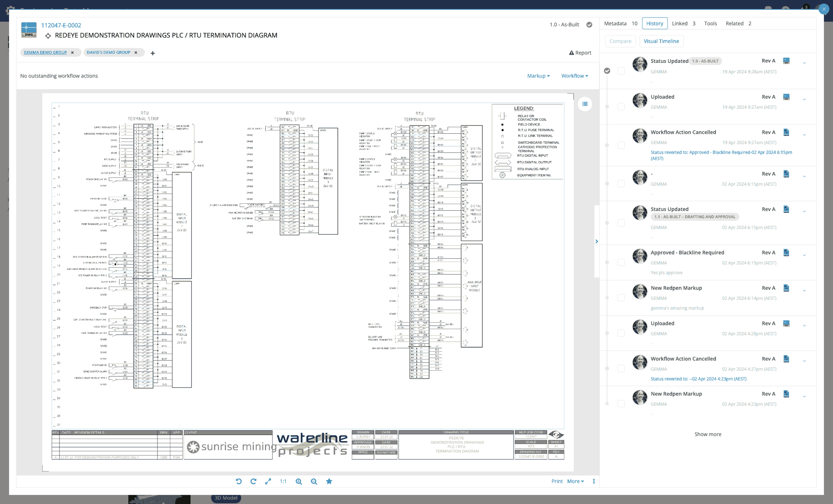Expand the More menu in viewer toolbar
This screenshot has height=504, width=833.
575,481
